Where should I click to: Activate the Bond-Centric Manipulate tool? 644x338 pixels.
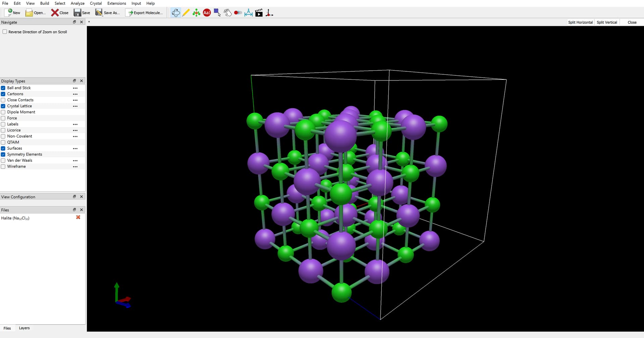coord(238,13)
